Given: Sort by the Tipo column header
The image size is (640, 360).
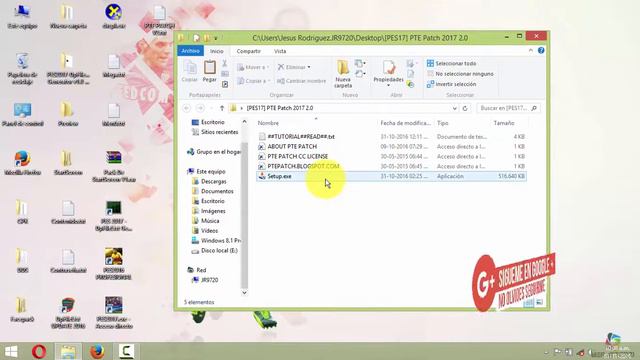Looking at the screenshot, I should pos(442,123).
